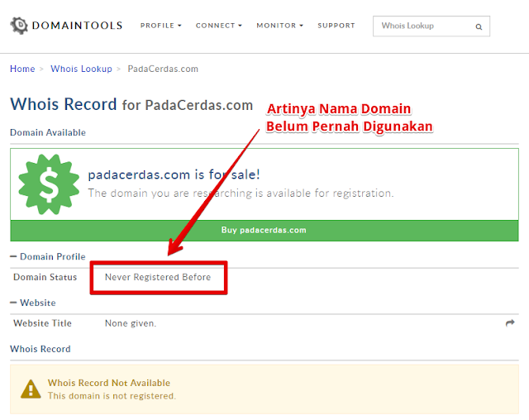
Task: Click the search magnifier icon
Action: click(x=479, y=26)
